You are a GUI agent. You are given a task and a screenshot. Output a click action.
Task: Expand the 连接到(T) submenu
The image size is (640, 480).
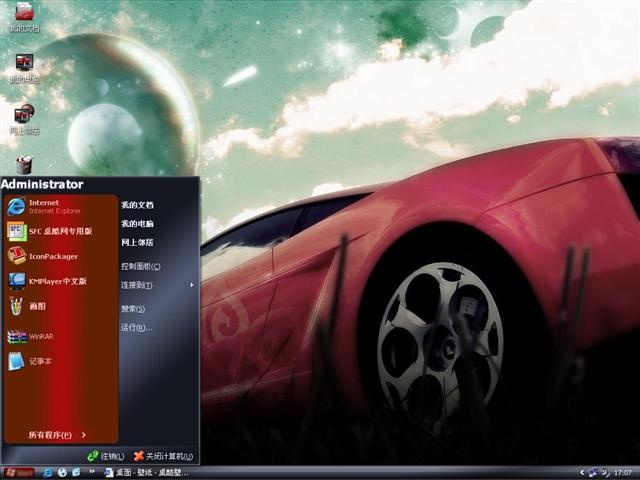157,285
